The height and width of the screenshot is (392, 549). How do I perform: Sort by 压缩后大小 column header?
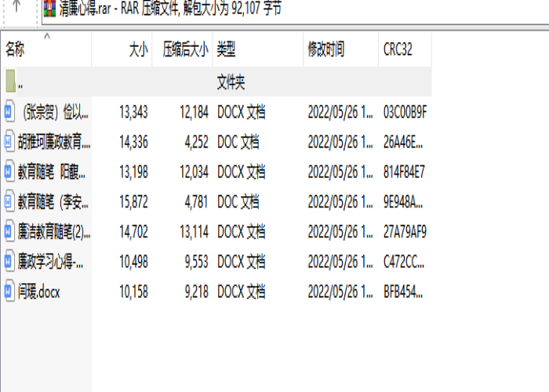pyautogui.click(x=185, y=50)
